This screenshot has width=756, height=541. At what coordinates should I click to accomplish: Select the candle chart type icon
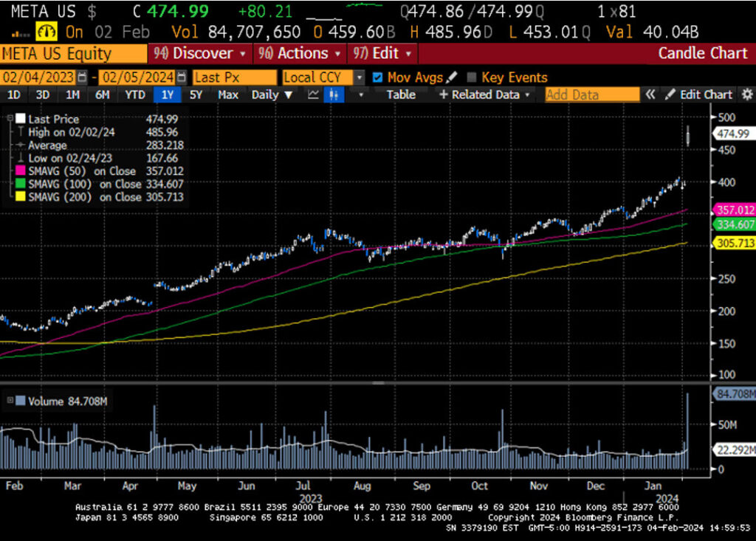click(335, 94)
